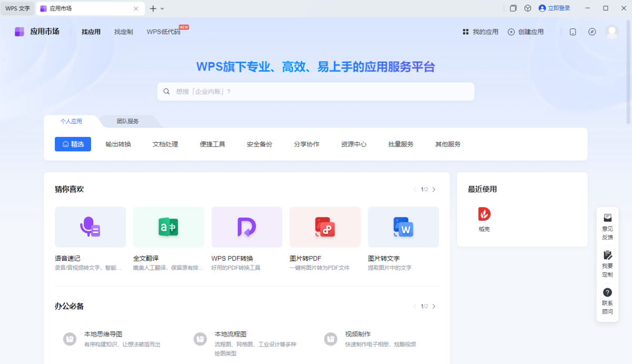Open the WPS低代码 navigation item
Image resolution: width=632 pixels, height=364 pixels.
click(x=163, y=32)
